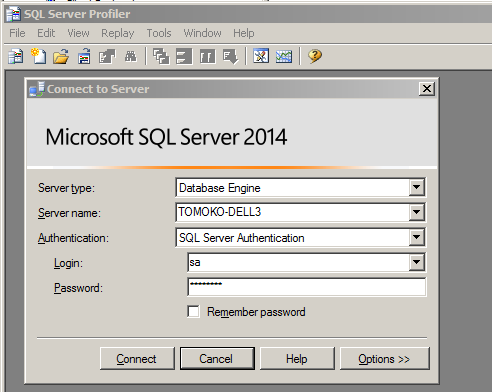Click the Password label
The image size is (492, 392).
pyautogui.click(x=78, y=288)
